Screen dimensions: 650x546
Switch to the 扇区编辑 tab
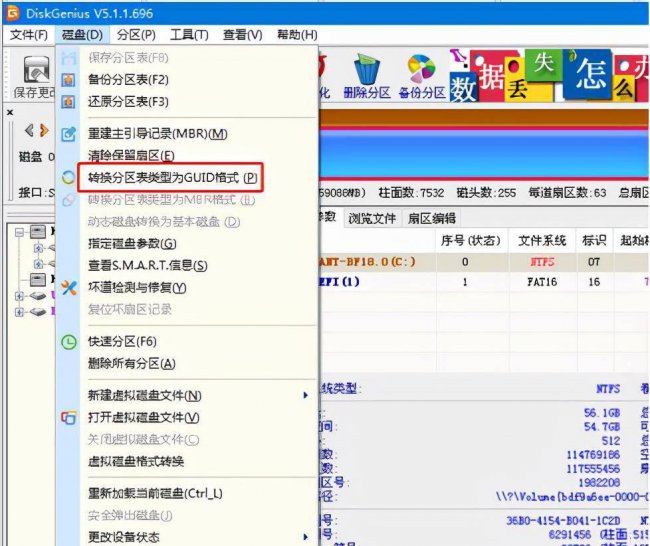pyautogui.click(x=432, y=218)
